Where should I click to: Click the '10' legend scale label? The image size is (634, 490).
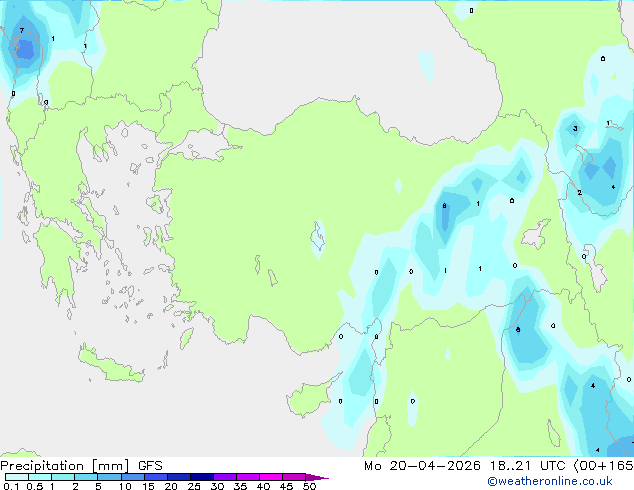(125, 486)
